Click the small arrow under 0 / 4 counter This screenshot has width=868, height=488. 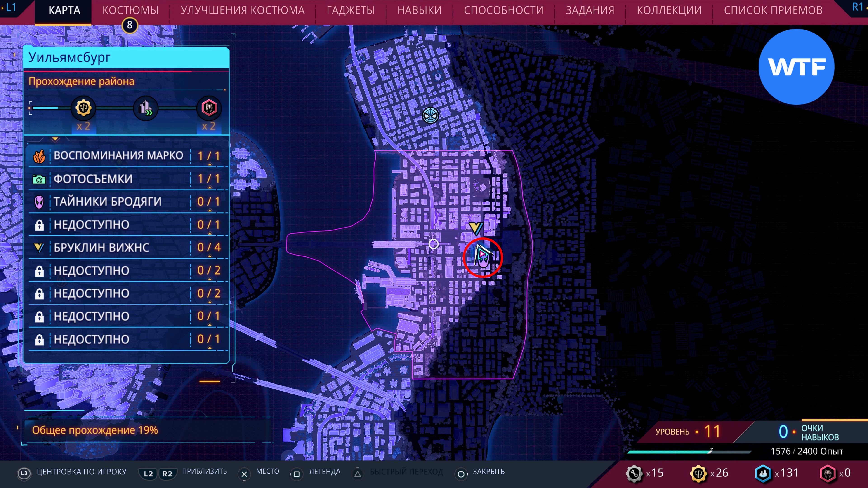210,256
